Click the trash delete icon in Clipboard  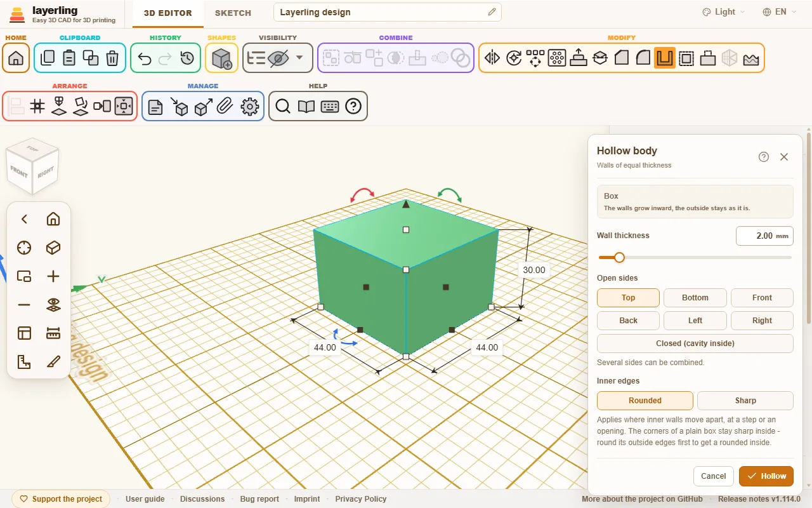[112, 58]
